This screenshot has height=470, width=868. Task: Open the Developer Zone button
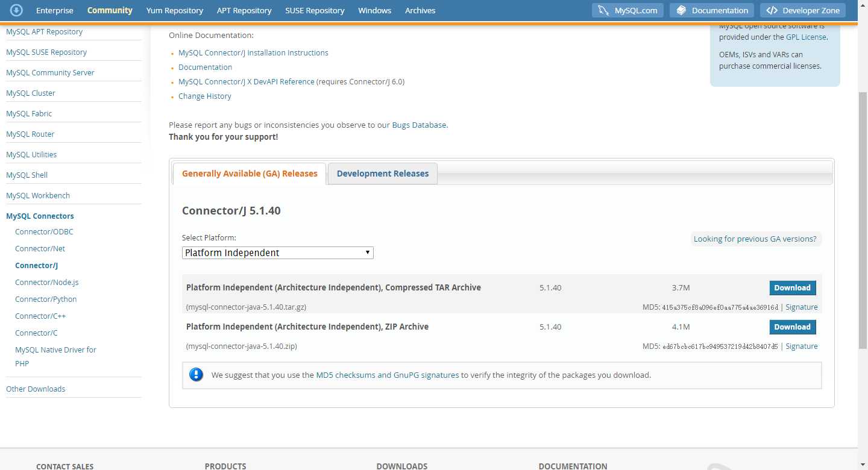(x=802, y=10)
